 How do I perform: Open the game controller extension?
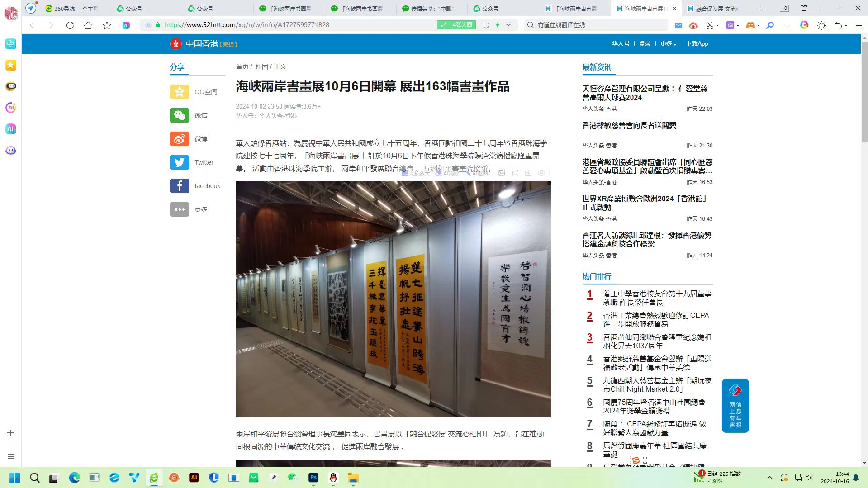pos(750,25)
